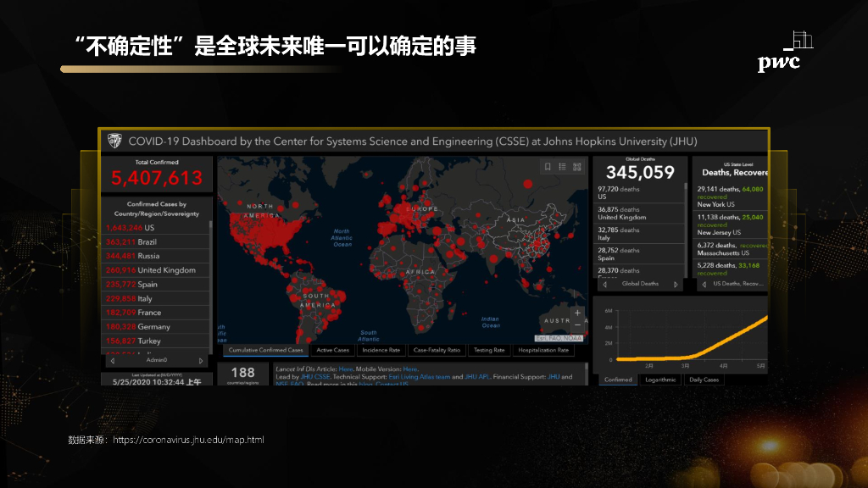Select the Spain row with 235,772 cases

pos(156,285)
